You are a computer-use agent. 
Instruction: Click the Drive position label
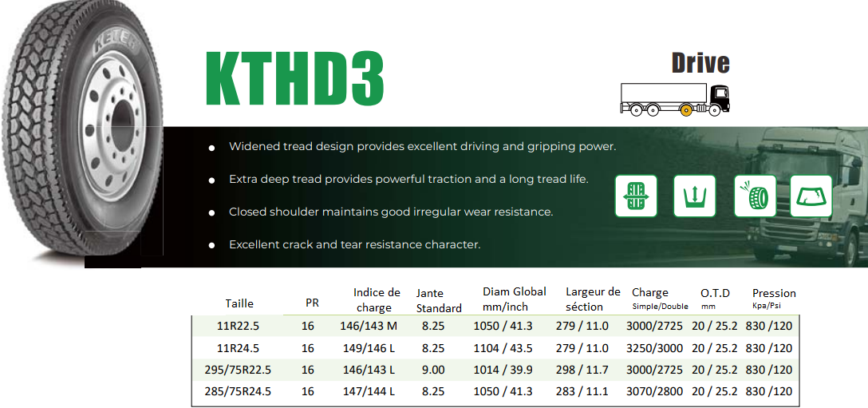tap(700, 62)
